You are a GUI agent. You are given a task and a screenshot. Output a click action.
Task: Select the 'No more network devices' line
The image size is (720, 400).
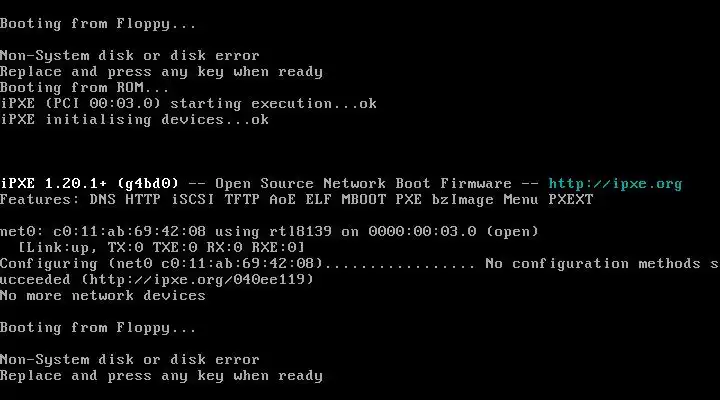pyautogui.click(x=102, y=295)
